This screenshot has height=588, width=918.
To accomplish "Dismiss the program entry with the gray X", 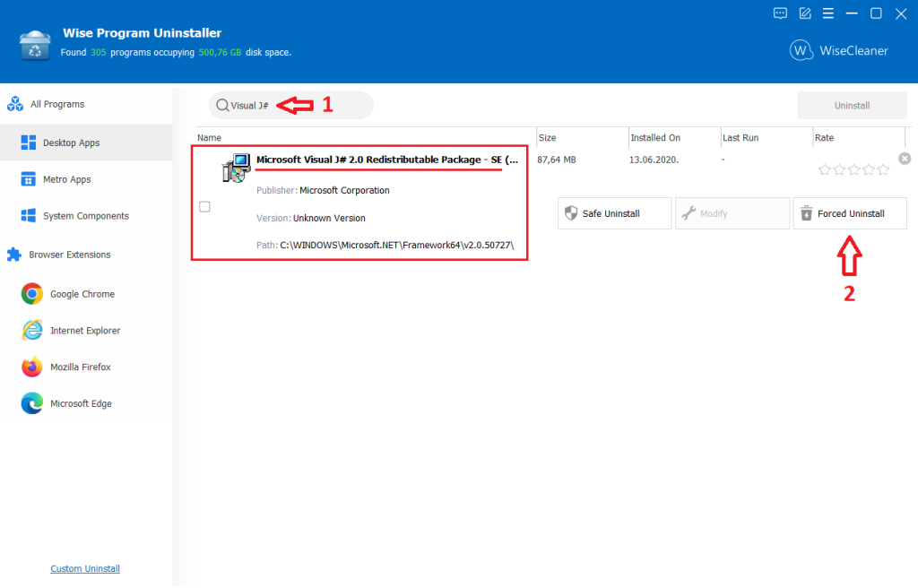I will click(x=905, y=158).
